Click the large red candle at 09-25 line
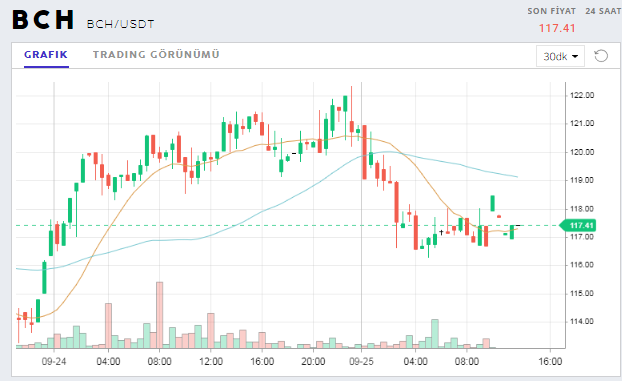 364,152
